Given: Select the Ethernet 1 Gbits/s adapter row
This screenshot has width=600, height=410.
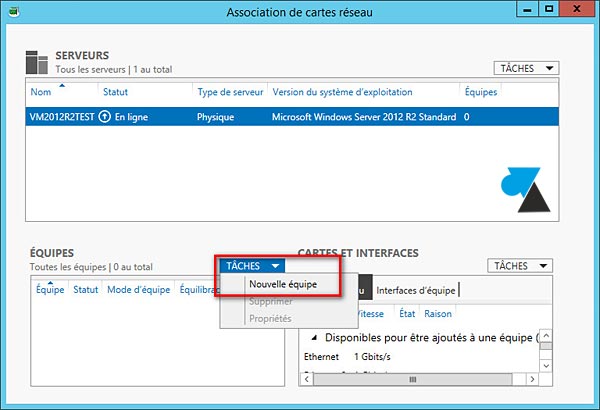Looking at the screenshot, I should (419, 357).
